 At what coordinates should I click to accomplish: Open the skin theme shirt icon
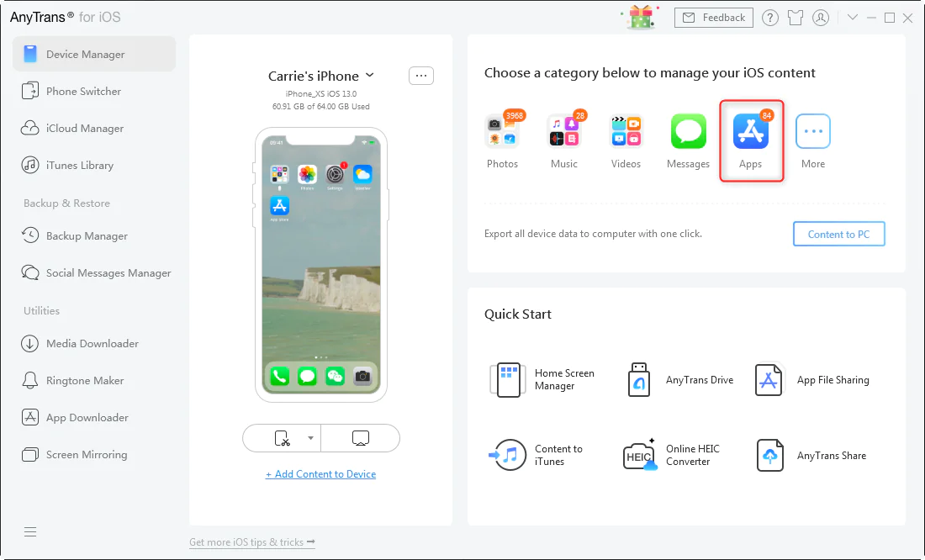(795, 18)
